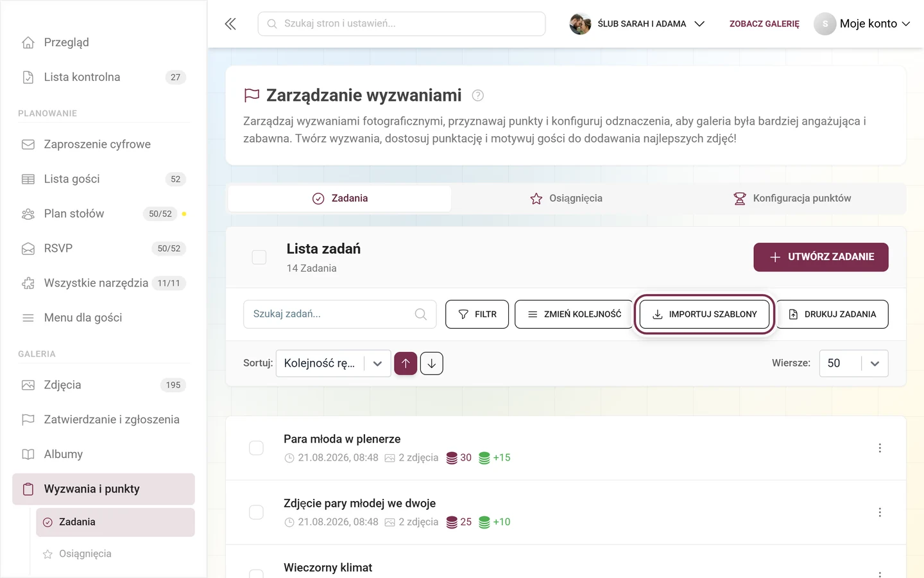Open the Wiersze rows-per-page dropdown

853,363
